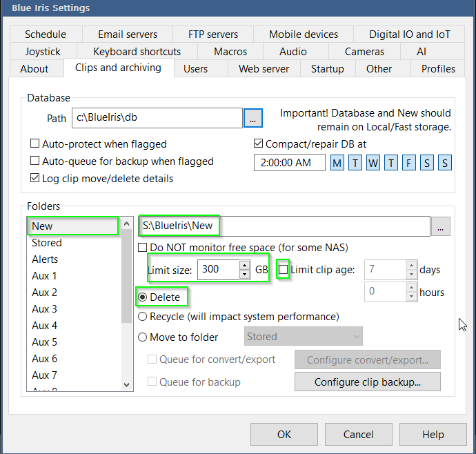Click the 2:00:00 AM time field
The width and height of the screenshot is (476, 454).
point(289,162)
